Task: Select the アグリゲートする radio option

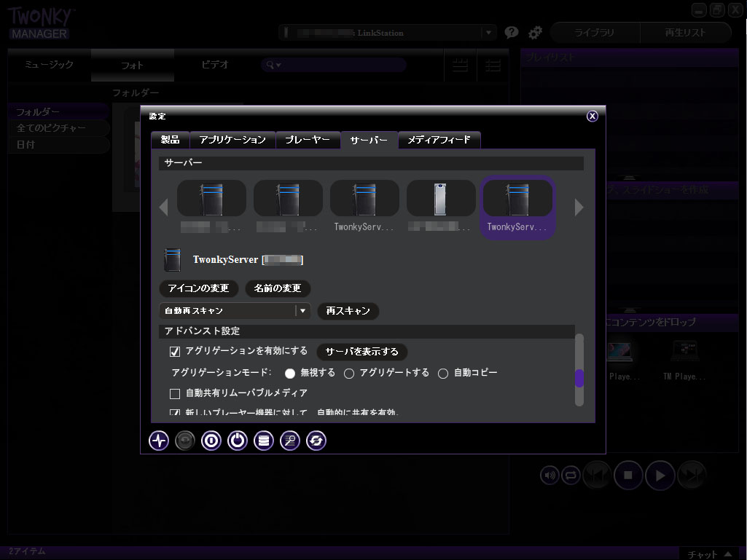Action: 349,374
